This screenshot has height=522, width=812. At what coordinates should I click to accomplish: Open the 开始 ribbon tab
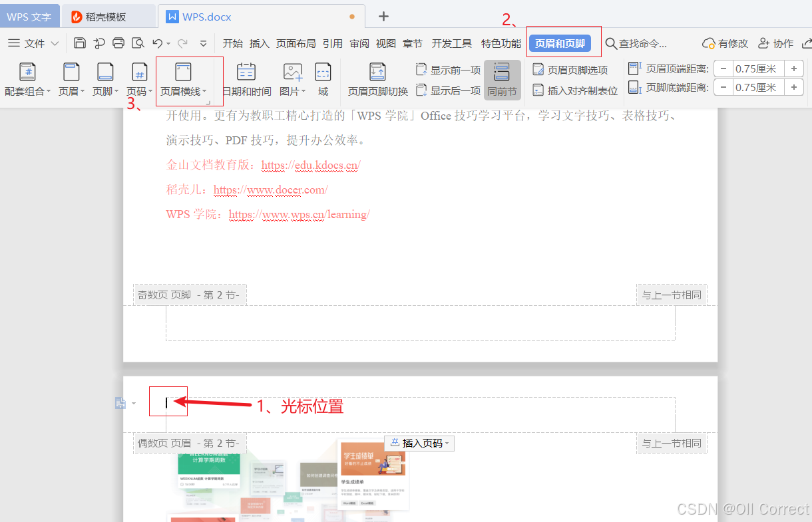tap(233, 43)
